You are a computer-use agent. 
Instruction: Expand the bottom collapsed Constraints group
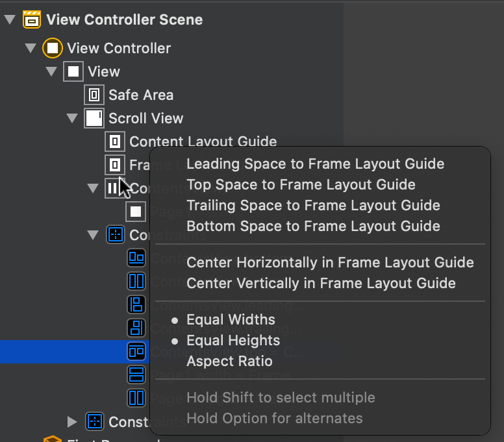tap(72, 422)
